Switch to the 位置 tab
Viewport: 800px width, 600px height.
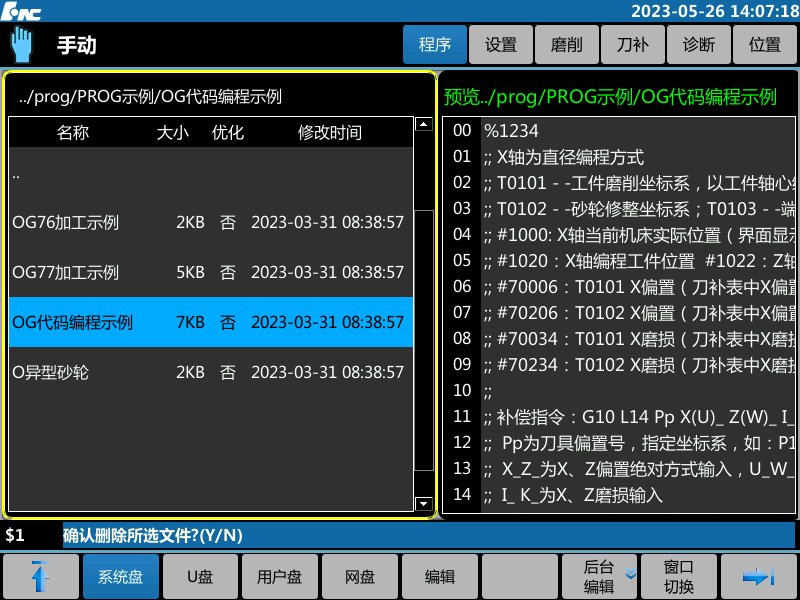[765, 45]
